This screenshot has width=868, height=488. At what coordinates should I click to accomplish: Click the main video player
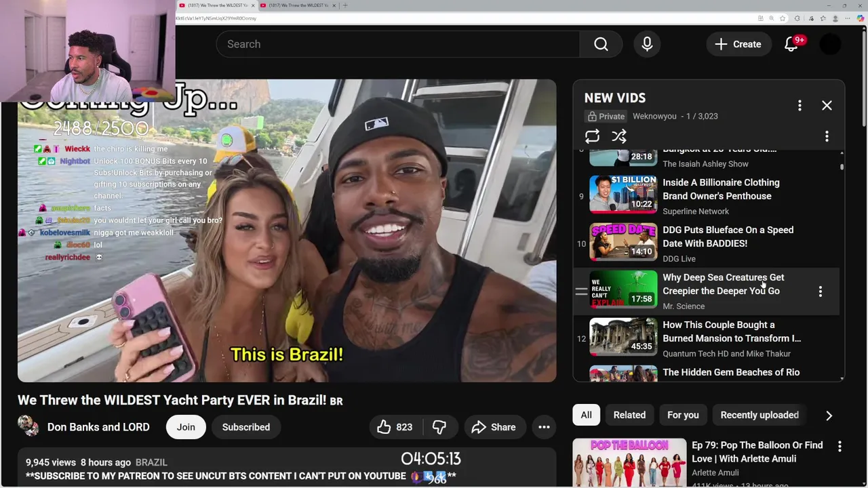coord(287,230)
